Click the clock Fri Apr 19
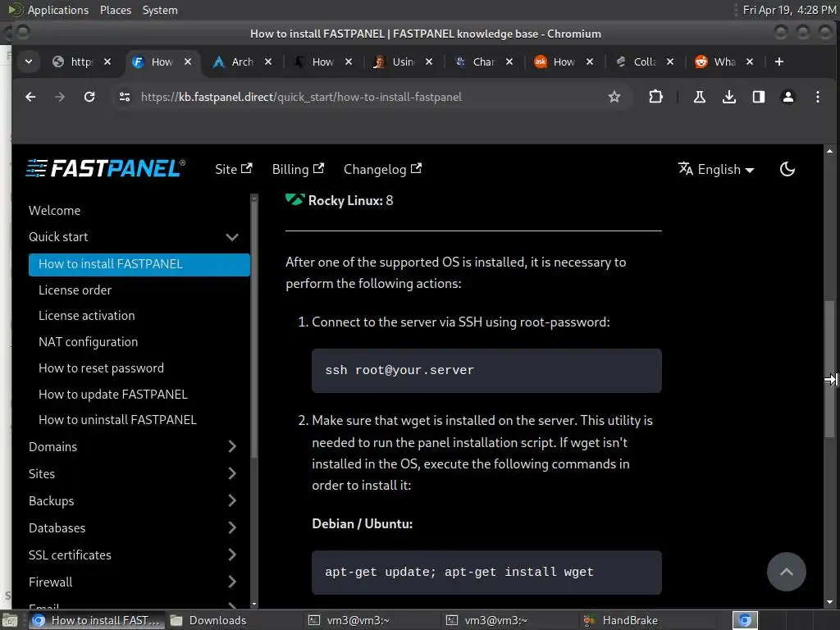 (789, 10)
